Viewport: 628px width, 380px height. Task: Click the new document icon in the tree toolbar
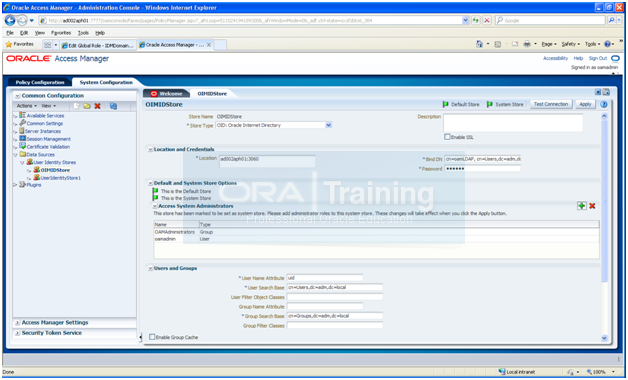[76, 106]
